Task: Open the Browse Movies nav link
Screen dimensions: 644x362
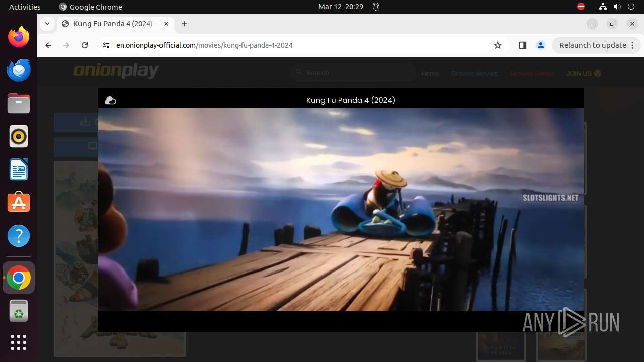Action: point(474,73)
